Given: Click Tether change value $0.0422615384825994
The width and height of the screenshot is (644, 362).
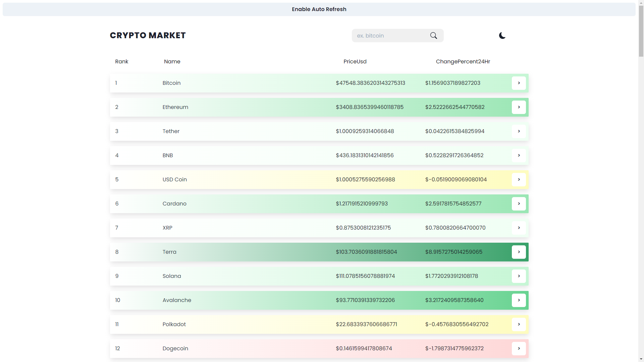Looking at the screenshot, I should (x=455, y=131).
